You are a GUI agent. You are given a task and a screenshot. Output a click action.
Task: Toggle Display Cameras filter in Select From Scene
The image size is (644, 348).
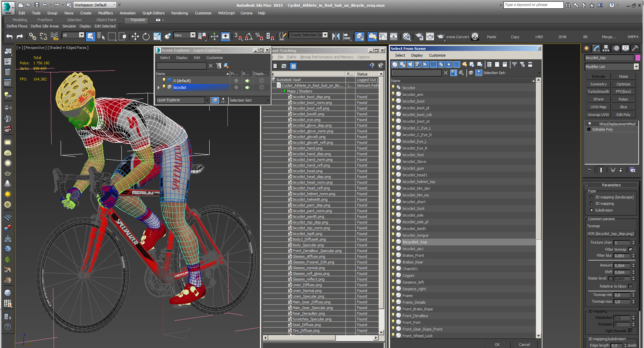[x=418, y=64]
